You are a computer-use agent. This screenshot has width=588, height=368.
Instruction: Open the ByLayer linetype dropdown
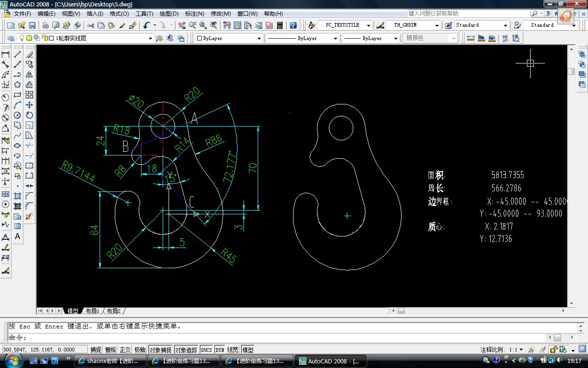click(x=302, y=38)
